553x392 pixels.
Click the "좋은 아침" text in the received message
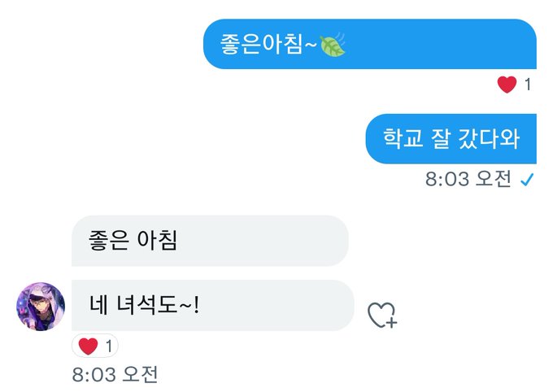click(133, 241)
